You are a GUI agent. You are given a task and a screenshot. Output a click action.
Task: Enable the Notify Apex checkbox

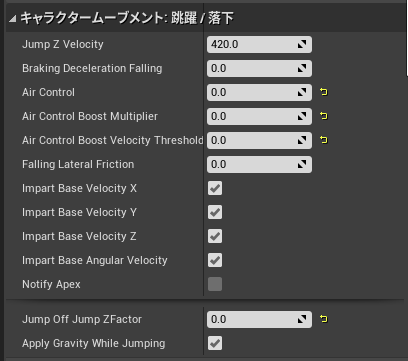pos(215,284)
